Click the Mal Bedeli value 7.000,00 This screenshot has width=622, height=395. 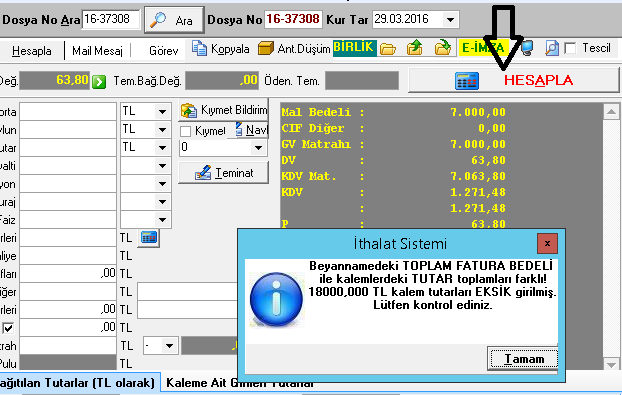(x=478, y=112)
